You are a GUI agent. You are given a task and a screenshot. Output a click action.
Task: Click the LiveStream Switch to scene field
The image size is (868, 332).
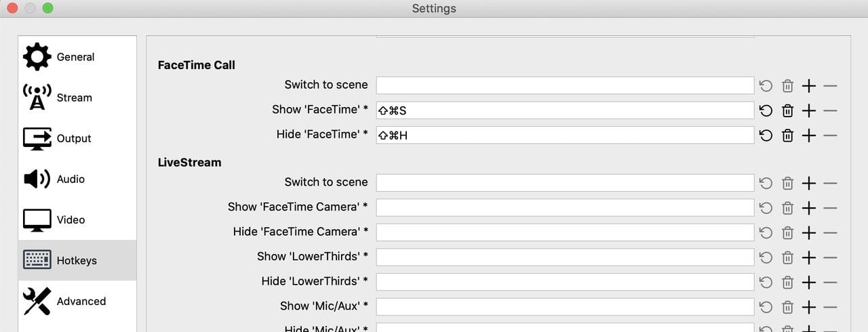coord(565,183)
